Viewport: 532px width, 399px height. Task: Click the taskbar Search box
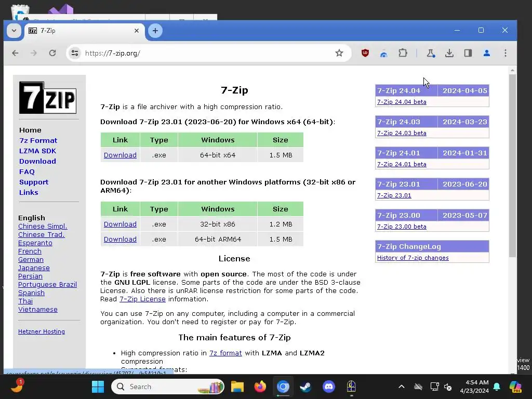[168, 387]
